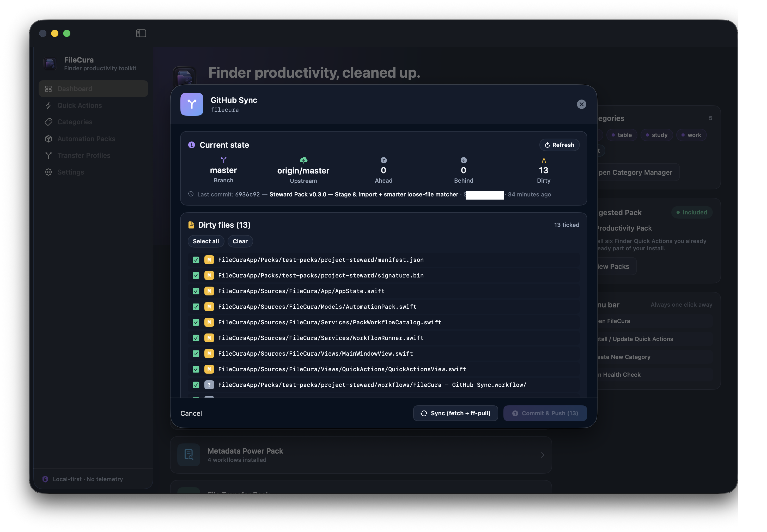Untick AppState.swift checkbox
This screenshot has width=767, height=532.
coord(196,291)
